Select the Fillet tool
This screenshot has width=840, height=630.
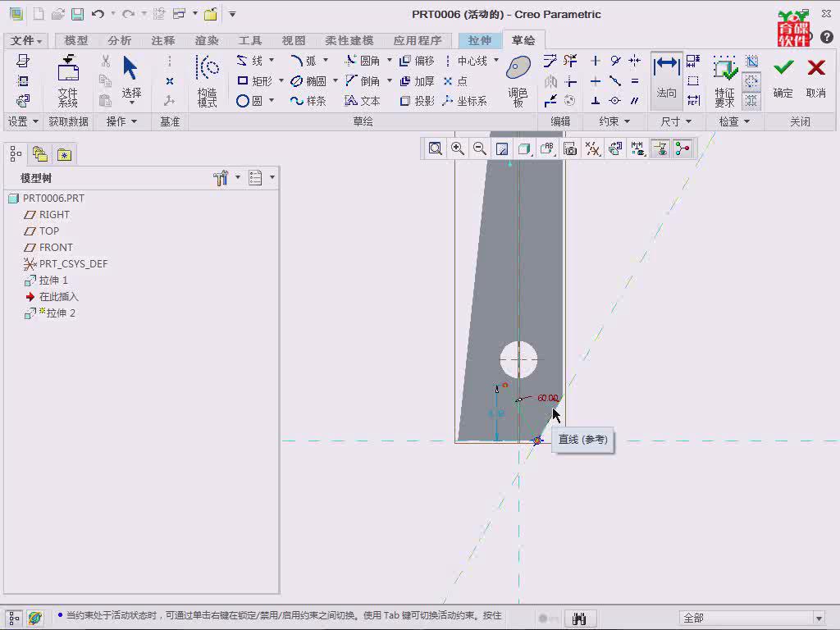362,61
